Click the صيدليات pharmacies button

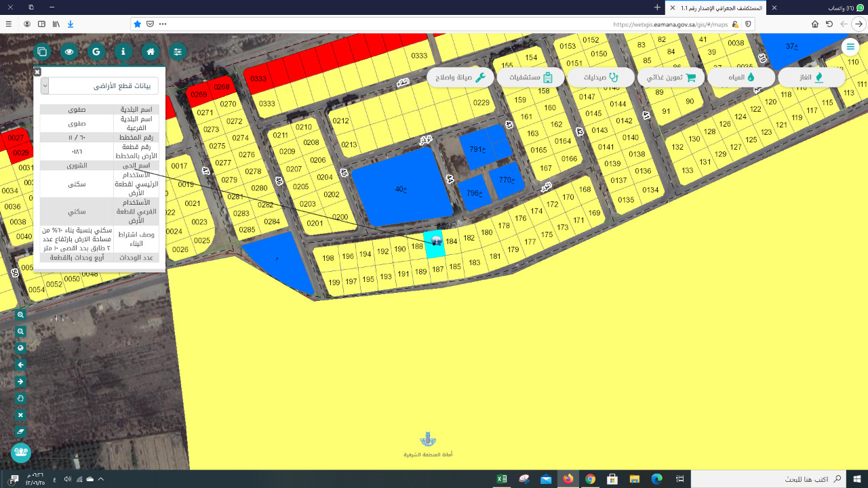point(601,77)
